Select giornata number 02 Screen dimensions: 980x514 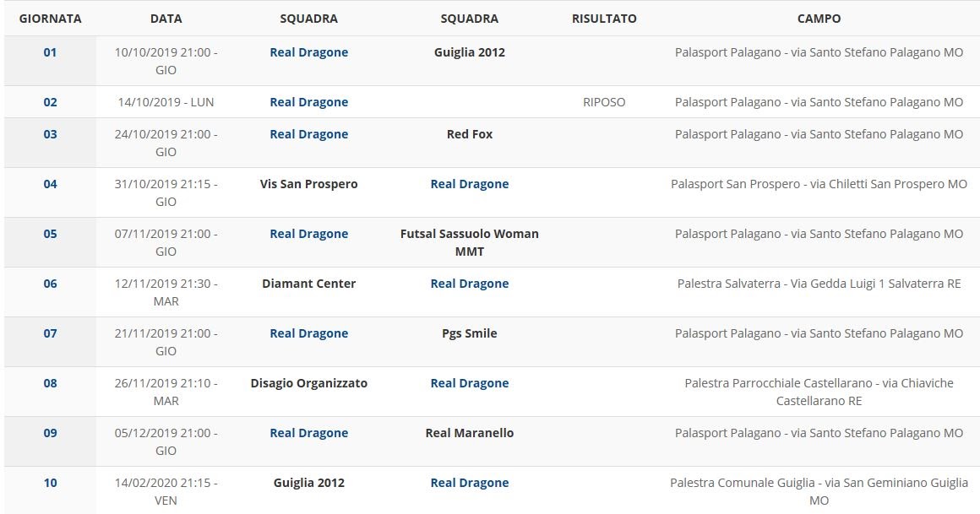coord(50,102)
